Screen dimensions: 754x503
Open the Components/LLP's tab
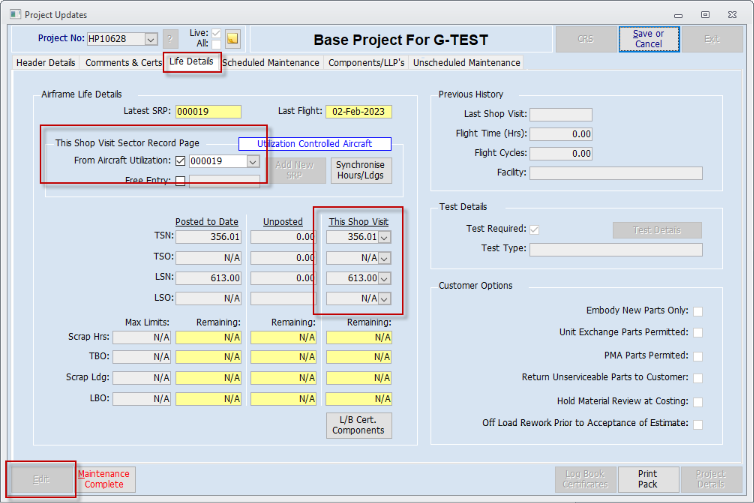coord(366,63)
